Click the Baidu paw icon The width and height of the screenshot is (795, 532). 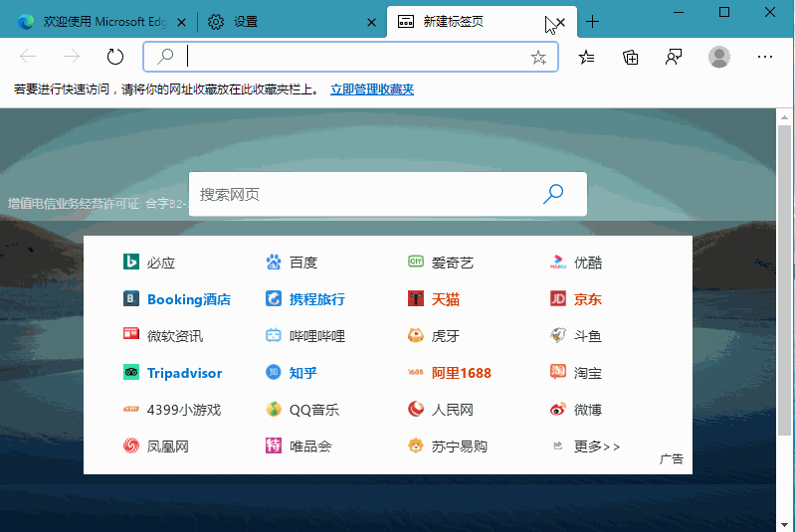click(x=274, y=262)
